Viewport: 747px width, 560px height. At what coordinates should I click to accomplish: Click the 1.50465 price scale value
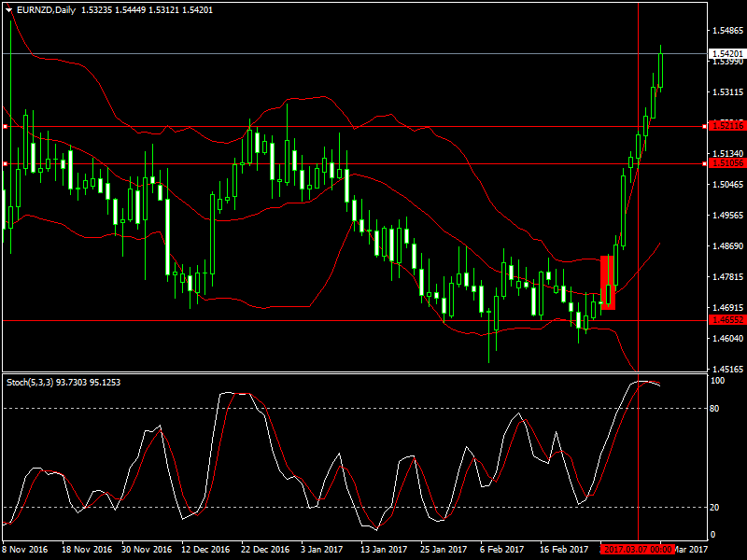click(x=727, y=184)
